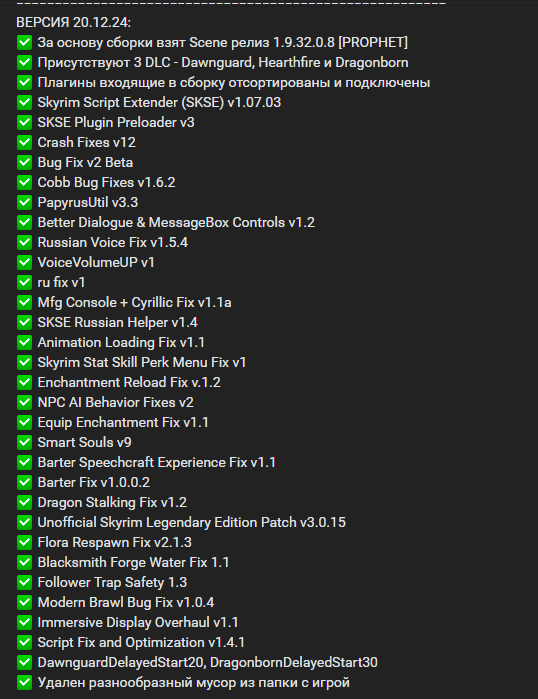Click the green check emoji before PapyrusUtil v3.3
Viewport: 538px width, 699px height.
[25, 202]
